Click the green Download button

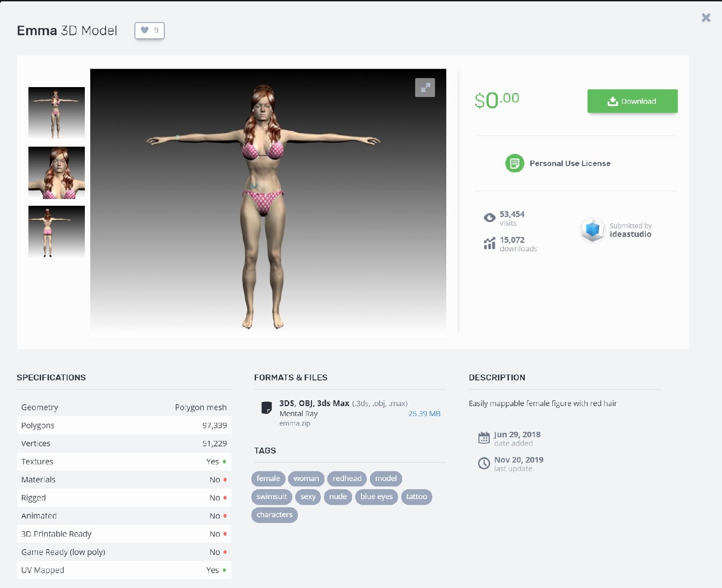pos(632,101)
